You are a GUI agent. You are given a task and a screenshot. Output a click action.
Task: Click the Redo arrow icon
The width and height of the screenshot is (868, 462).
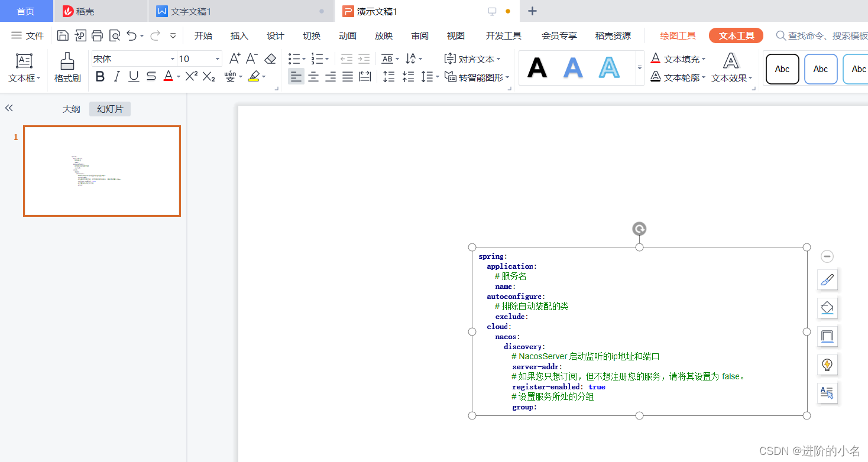click(x=155, y=35)
